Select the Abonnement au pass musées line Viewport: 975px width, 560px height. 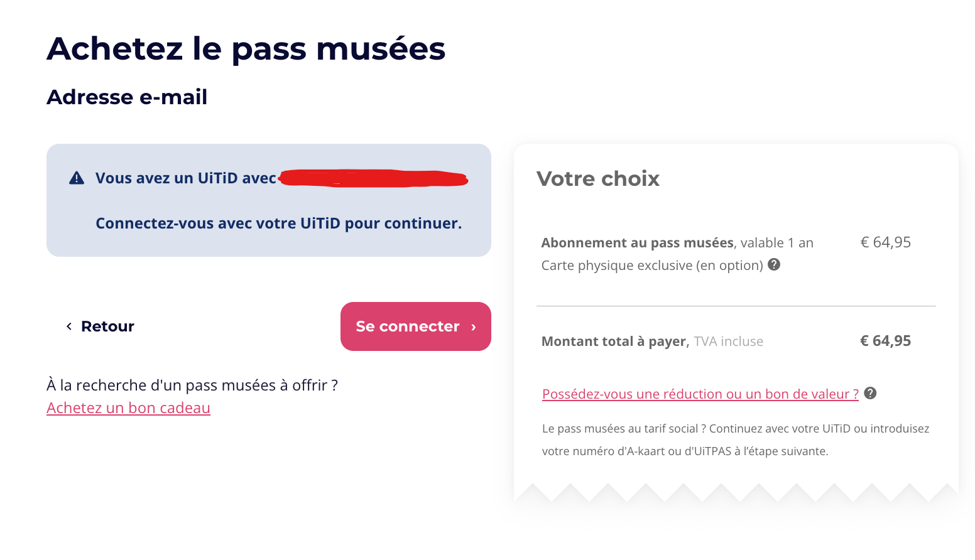(x=677, y=243)
